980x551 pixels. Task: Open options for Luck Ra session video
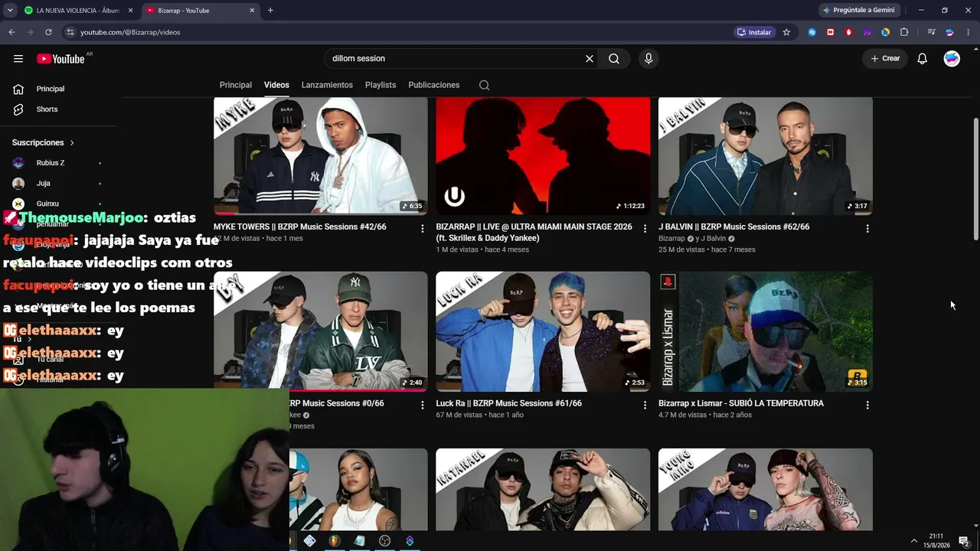(x=645, y=405)
